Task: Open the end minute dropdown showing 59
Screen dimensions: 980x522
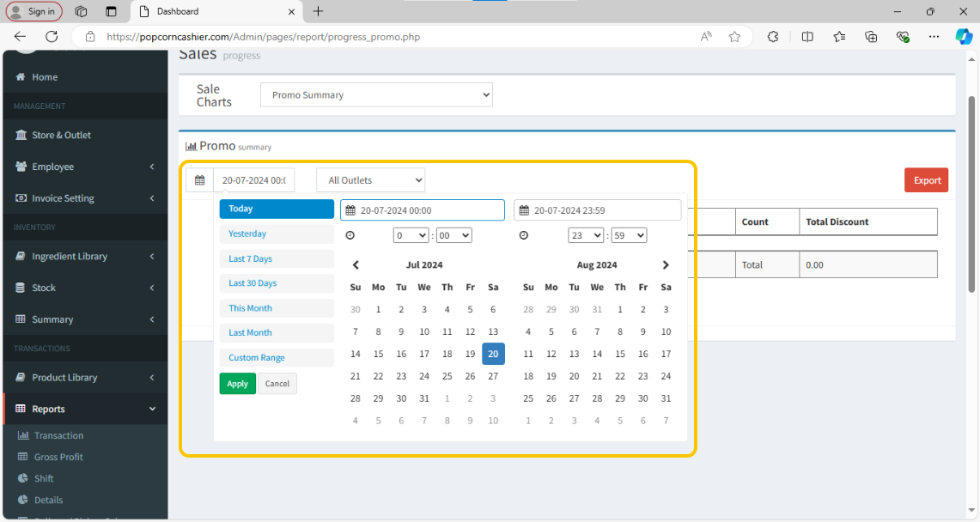Action: (629, 235)
